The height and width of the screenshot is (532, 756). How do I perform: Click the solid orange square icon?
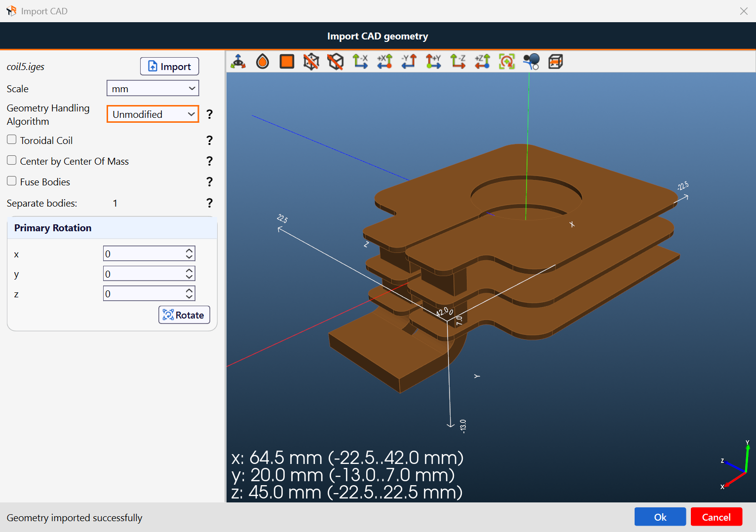point(287,62)
